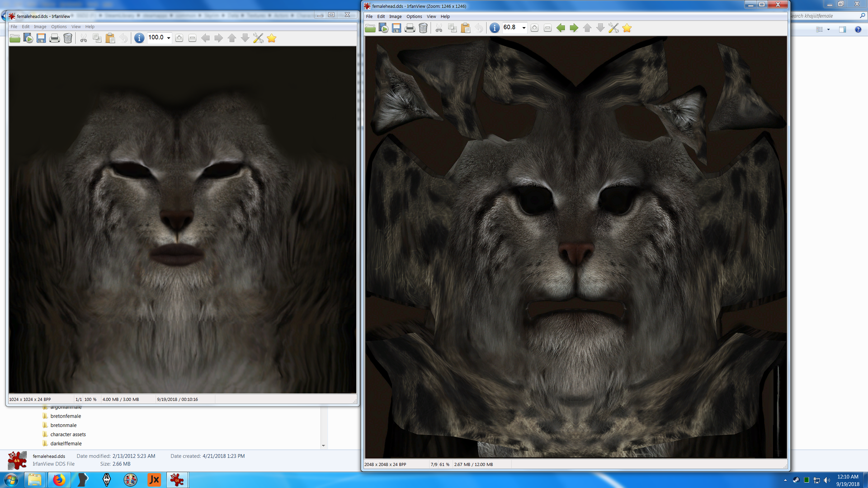Show image Information in right IrfanView window

pyautogui.click(x=495, y=28)
